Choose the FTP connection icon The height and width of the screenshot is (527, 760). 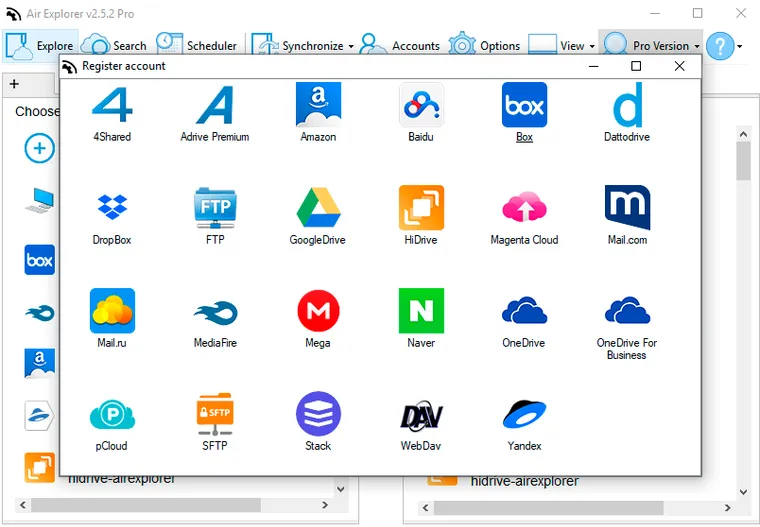215,216
